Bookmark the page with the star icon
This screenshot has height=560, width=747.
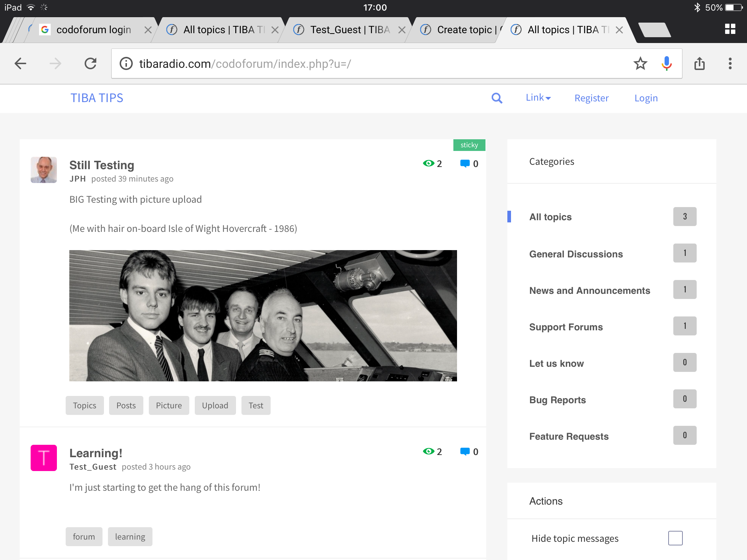(640, 64)
